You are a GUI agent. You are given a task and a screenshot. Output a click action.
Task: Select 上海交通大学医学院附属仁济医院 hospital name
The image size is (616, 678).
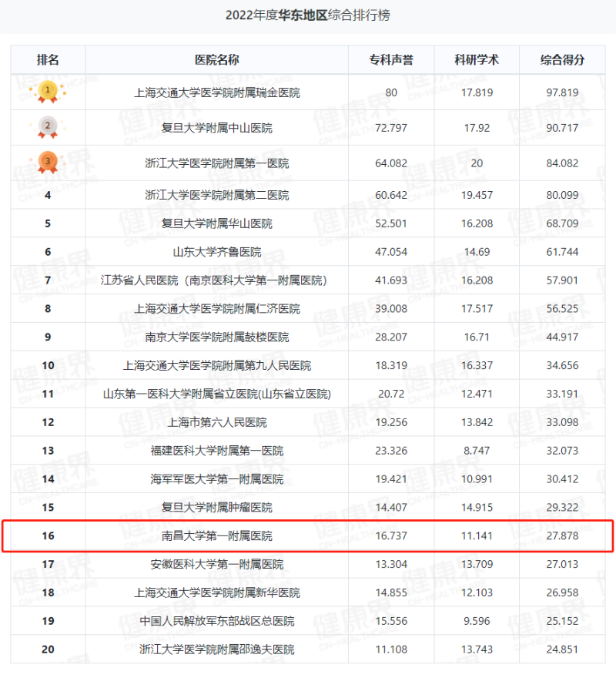216,309
